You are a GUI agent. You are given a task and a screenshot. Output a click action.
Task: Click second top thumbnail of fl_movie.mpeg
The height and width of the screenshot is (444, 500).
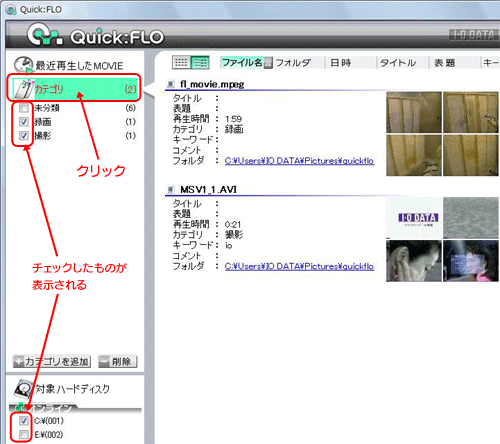click(x=471, y=112)
